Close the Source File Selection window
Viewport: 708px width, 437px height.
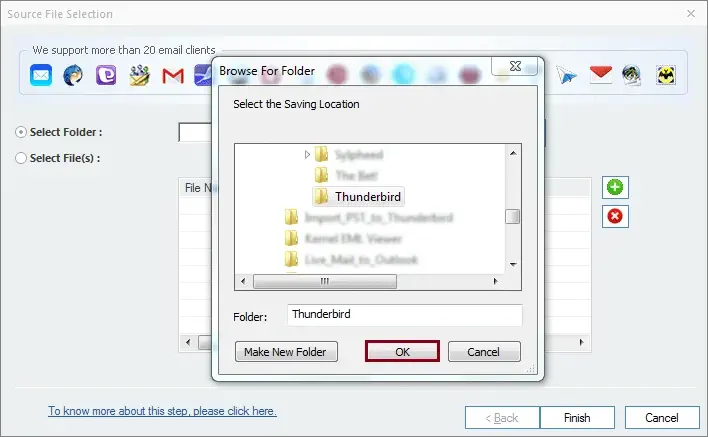click(x=690, y=14)
